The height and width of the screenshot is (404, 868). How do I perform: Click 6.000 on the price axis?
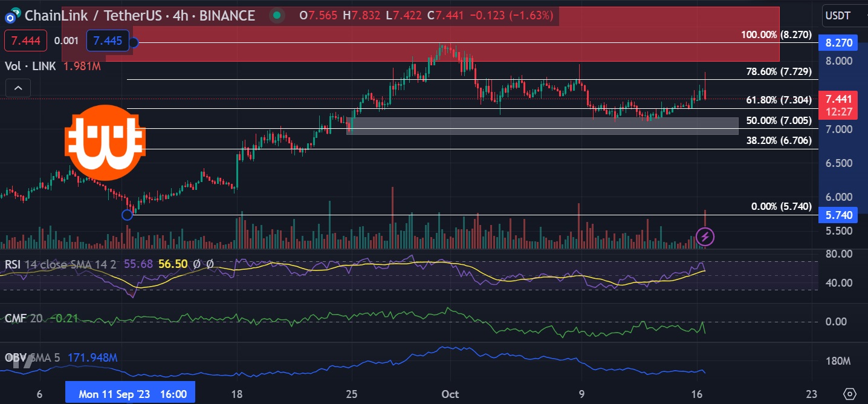coord(838,197)
